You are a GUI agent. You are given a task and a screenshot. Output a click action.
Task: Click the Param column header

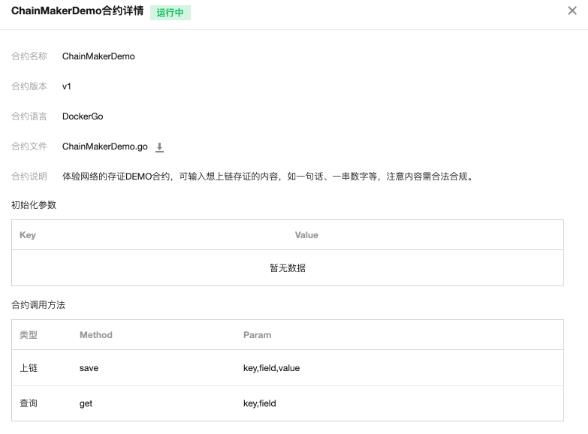(x=257, y=335)
